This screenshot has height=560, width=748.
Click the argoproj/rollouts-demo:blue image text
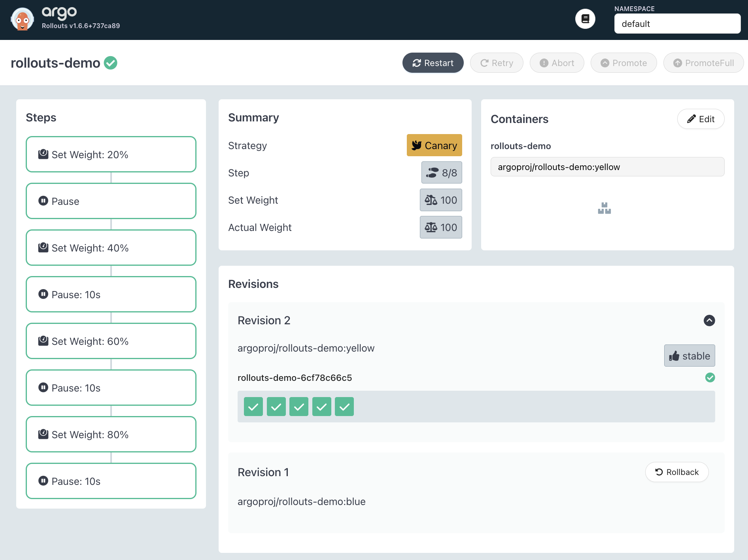(301, 501)
